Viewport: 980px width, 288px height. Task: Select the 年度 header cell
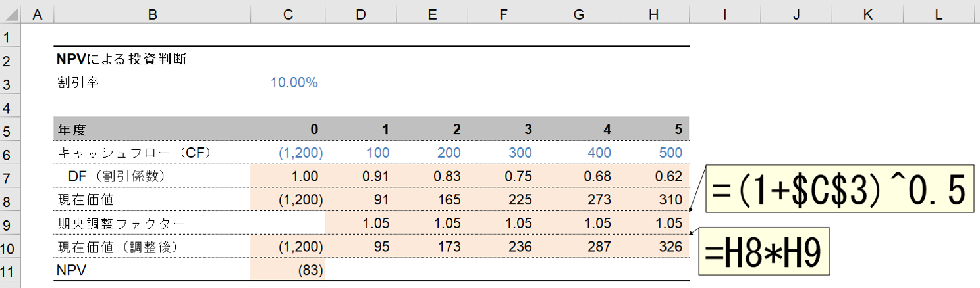coord(72,130)
